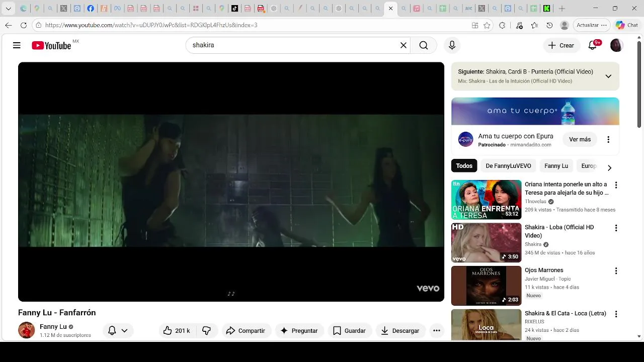Screen dimensions: 644x362
Task: Open subscription notification bell dropdown
Action: pyautogui.click(x=118, y=330)
